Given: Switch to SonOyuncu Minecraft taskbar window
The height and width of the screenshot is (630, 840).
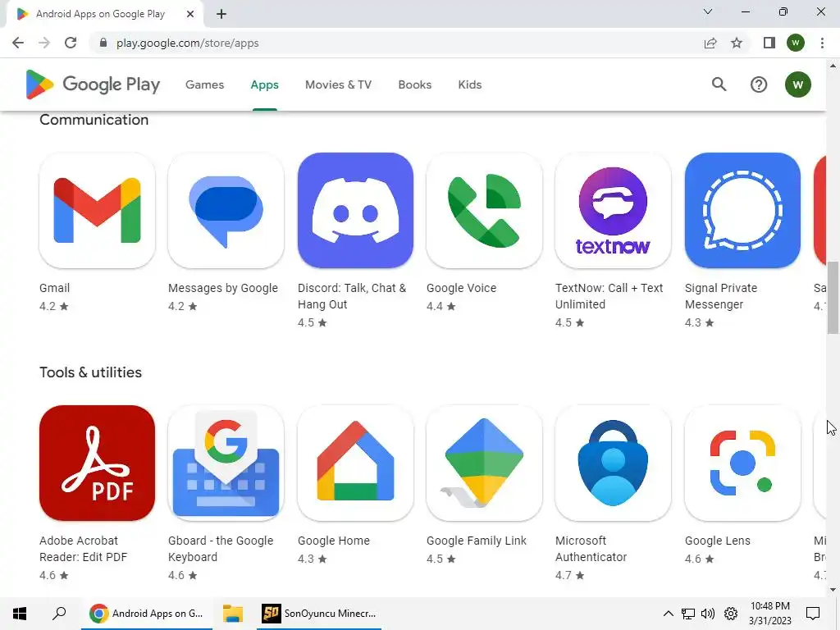Looking at the screenshot, I should [319, 614].
